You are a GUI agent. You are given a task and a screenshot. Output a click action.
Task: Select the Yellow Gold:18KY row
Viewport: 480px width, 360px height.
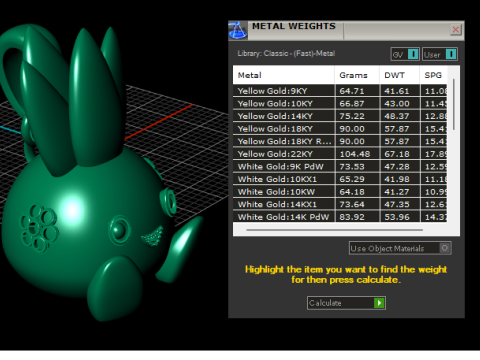click(x=340, y=129)
